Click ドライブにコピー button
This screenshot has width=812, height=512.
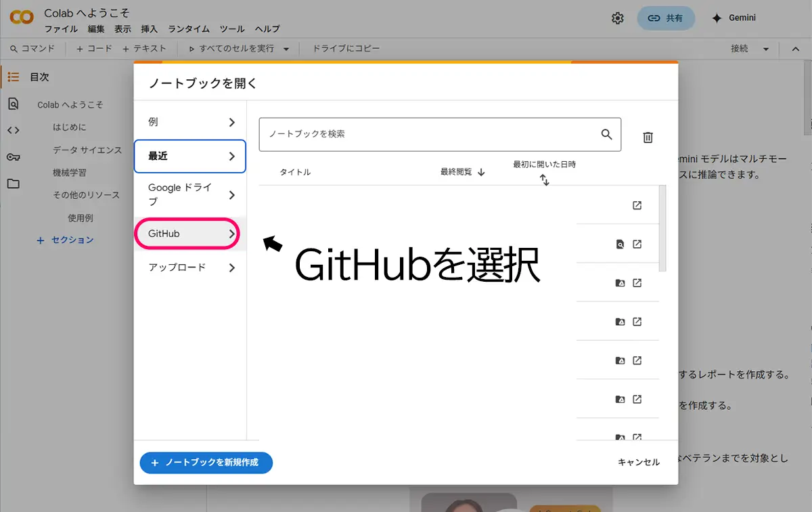click(346, 49)
